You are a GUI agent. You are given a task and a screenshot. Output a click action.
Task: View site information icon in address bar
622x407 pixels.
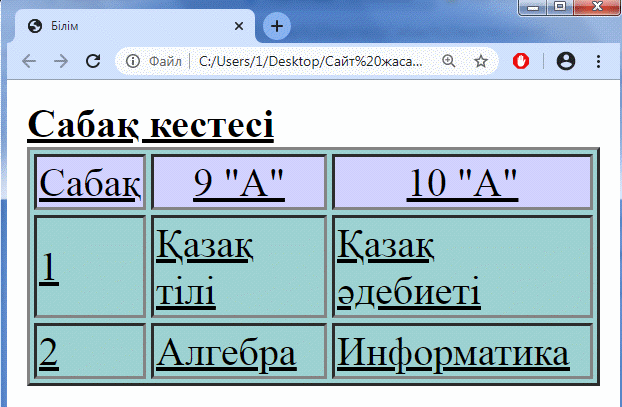coord(133,61)
